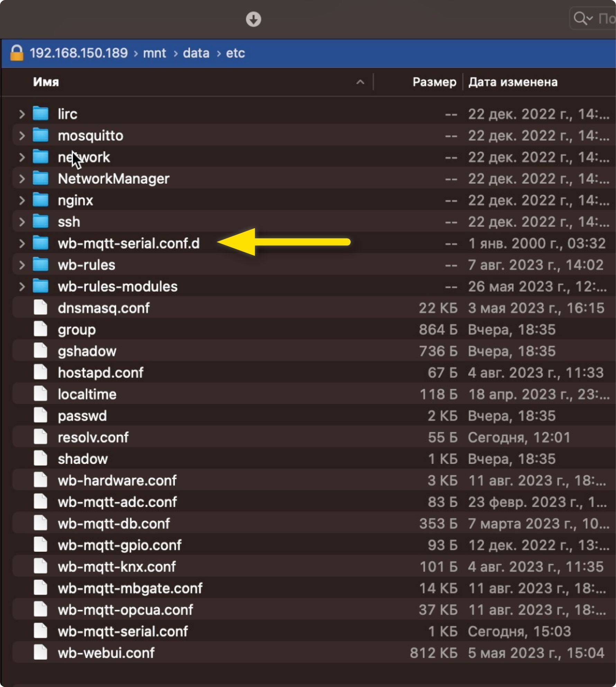Image resolution: width=616 pixels, height=687 pixels.
Task: Click the lock icon in path bar
Action: (x=17, y=53)
